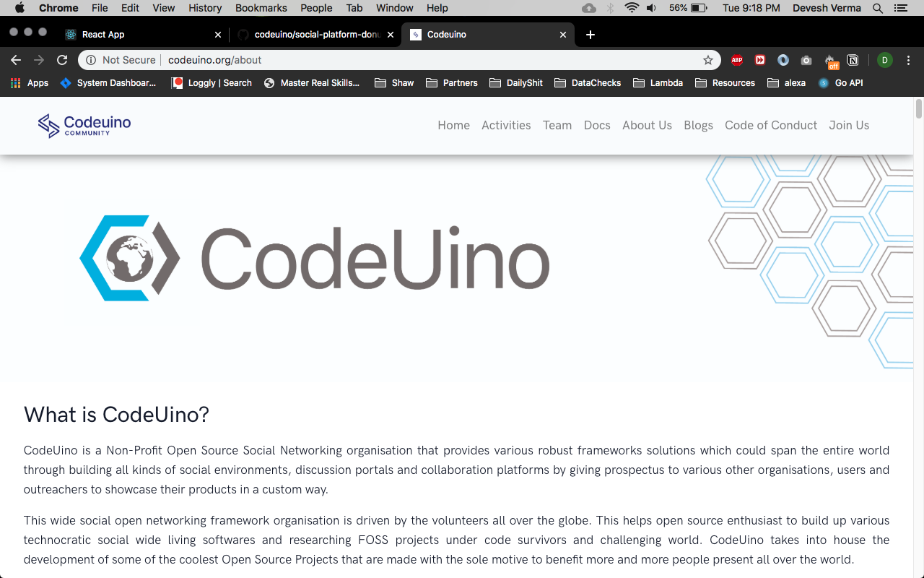Click the Devesh Verma user menu
Screen dimensions: 924x578
(827, 8)
